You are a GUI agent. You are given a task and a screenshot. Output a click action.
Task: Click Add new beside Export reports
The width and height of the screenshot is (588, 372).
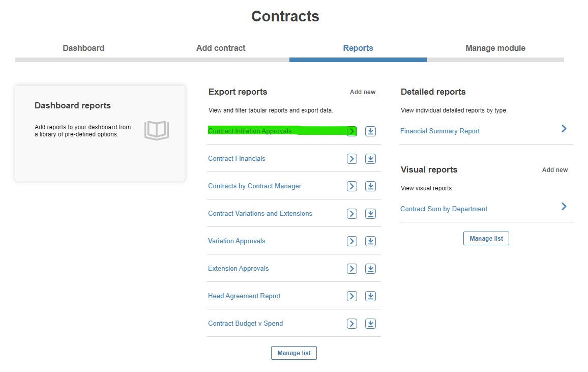click(x=363, y=92)
